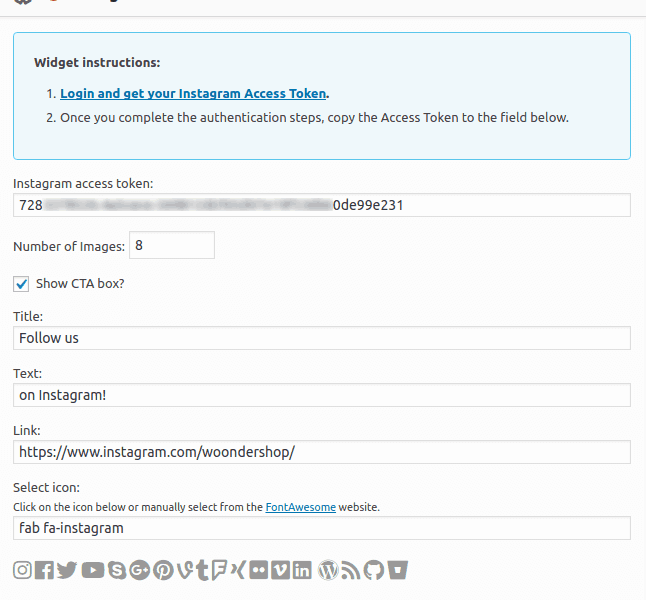646x600 pixels.
Task: Toggle the Show CTA box checkbox
Action: pos(21,283)
